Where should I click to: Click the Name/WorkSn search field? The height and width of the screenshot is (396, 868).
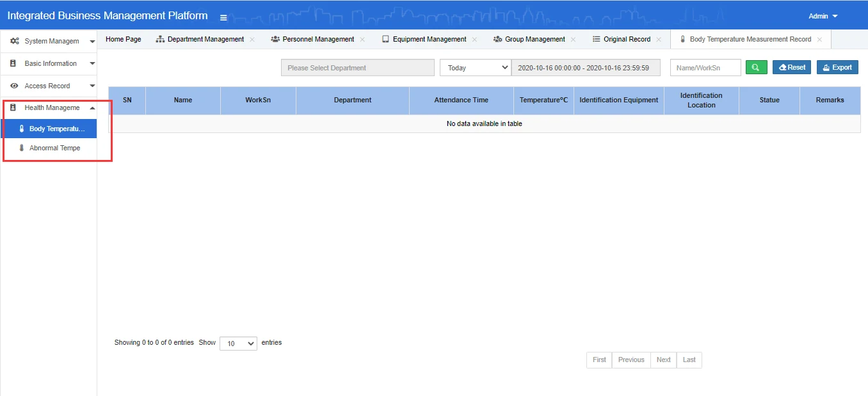705,68
